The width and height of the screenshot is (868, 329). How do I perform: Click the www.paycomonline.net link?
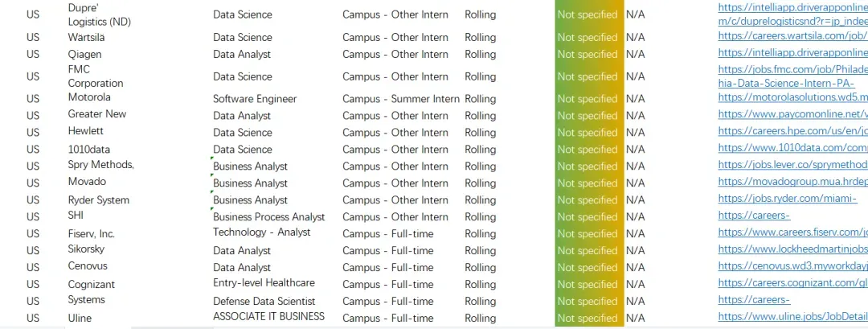point(792,114)
